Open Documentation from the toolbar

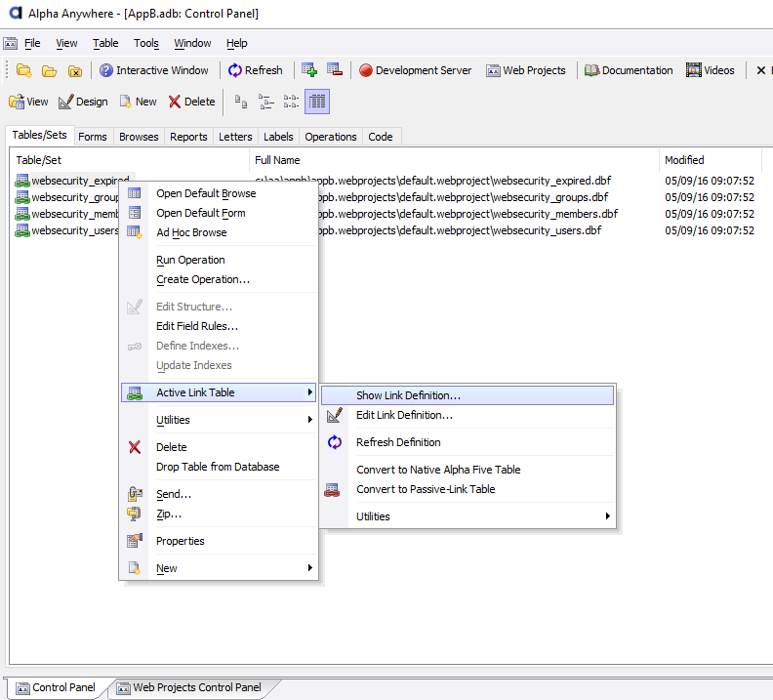point(629,70)
